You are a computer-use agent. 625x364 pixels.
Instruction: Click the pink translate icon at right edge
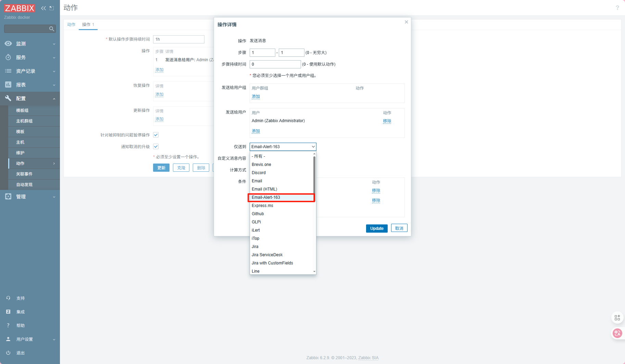coord(617,333)
